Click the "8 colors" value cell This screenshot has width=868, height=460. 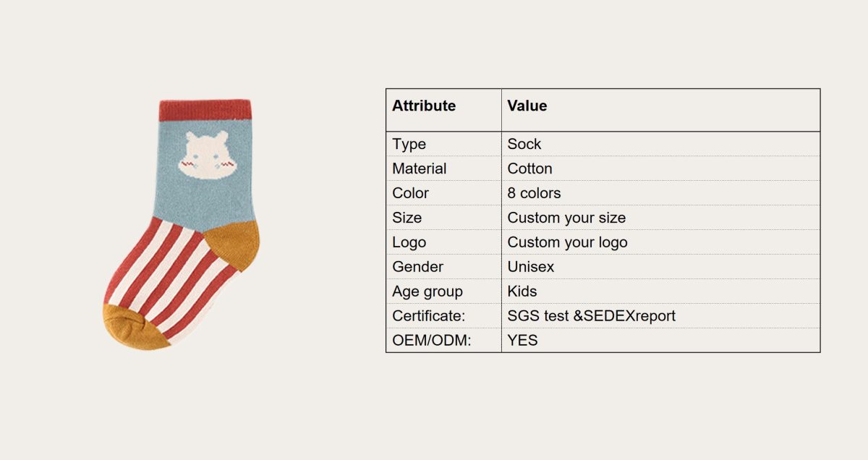(x=534, y=193)
